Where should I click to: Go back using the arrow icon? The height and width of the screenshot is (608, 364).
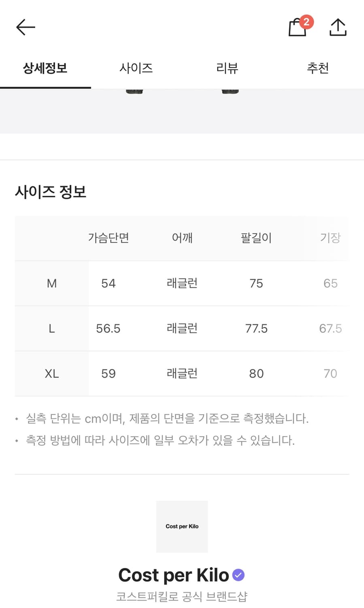pyautogui.click(x=26, y=27)
